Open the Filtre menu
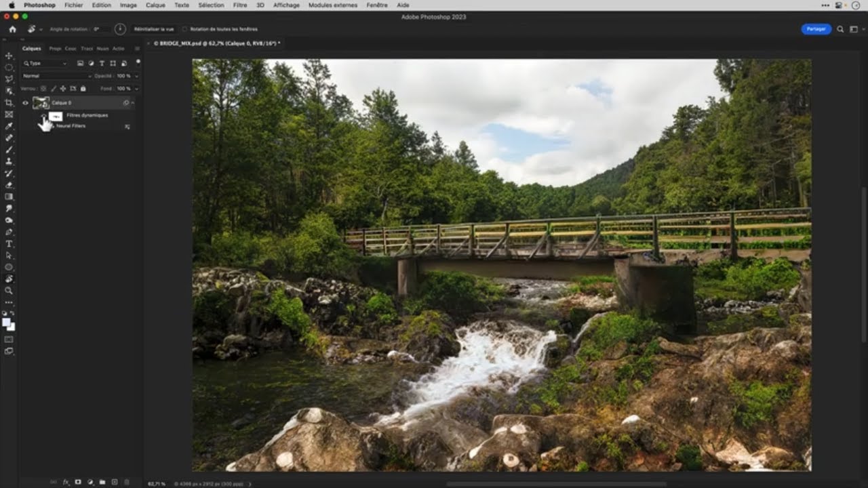The image size is (868, 488). tap(240, 5)
